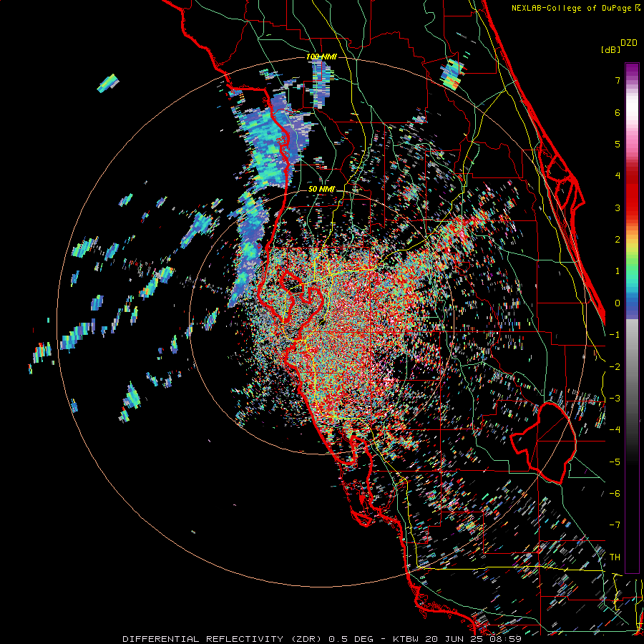Screen dimensions: 644x644
Task: Click the -2 value on the color scale
Action: coord(615,367)
